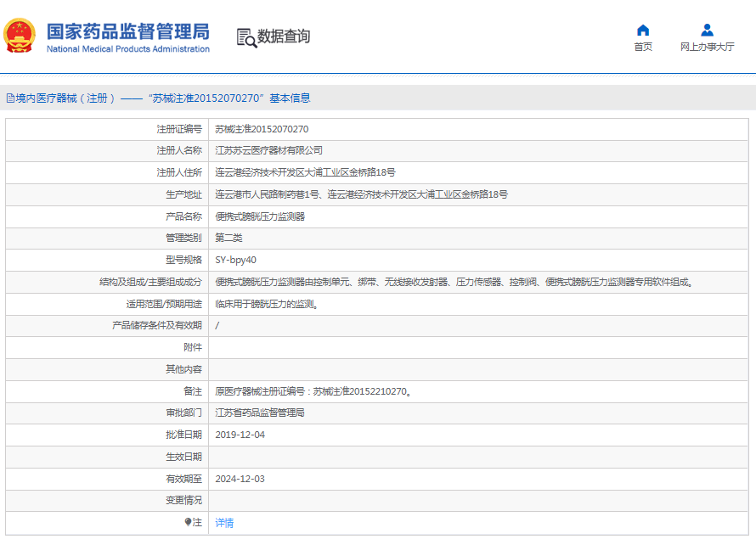756x539 pixels.
Task: Go to 首页 via its text label
Action: point(643,48)
